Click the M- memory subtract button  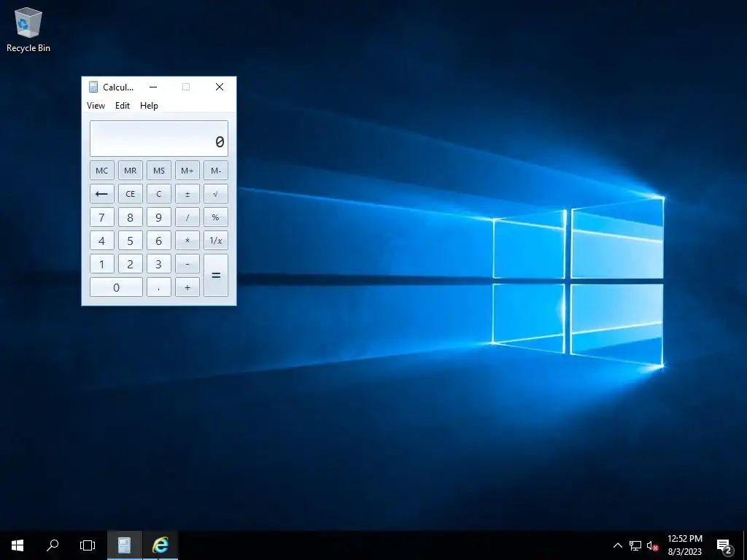click(216, 171)
